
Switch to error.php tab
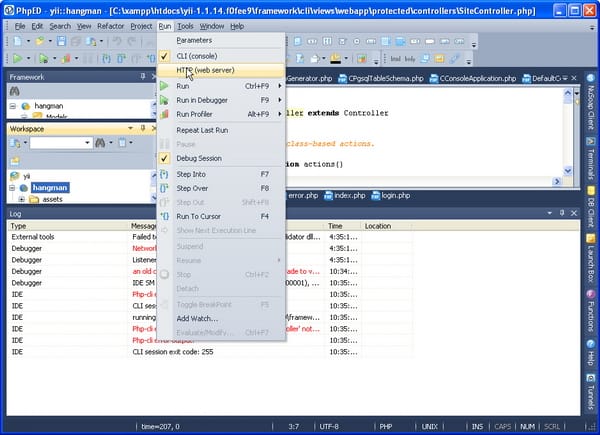[x=302, y=196]
